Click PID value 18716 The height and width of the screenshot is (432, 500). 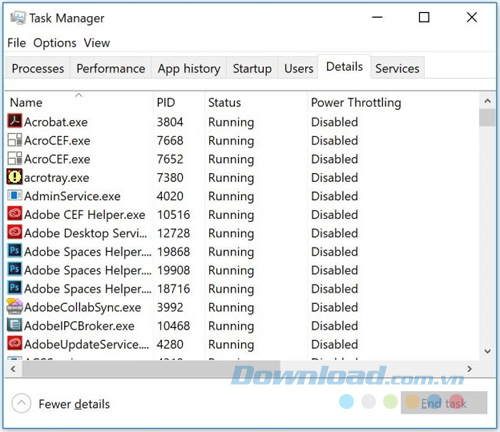click(173, 289)
